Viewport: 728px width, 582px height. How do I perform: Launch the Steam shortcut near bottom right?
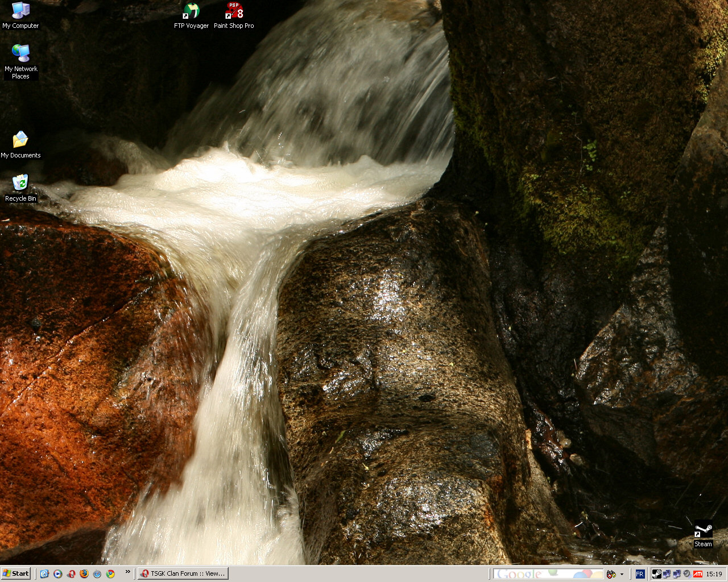tap(703, 531)
